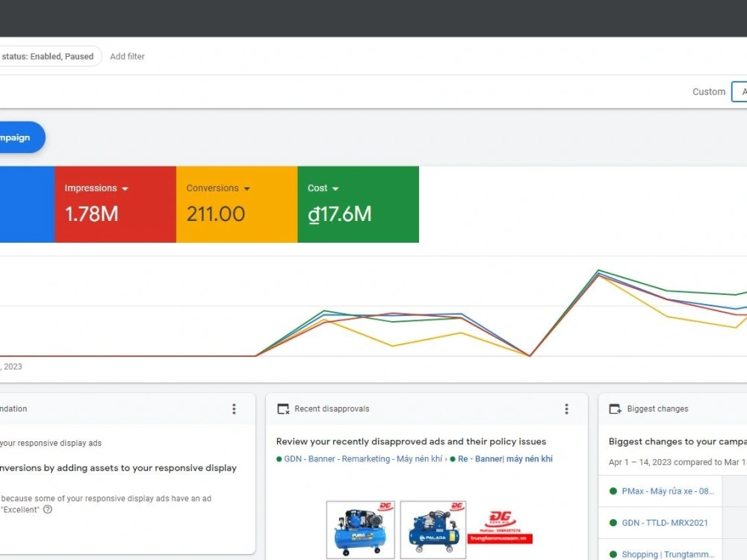
Task: Click the chart peak of the green line
Action: coord(599,270)
